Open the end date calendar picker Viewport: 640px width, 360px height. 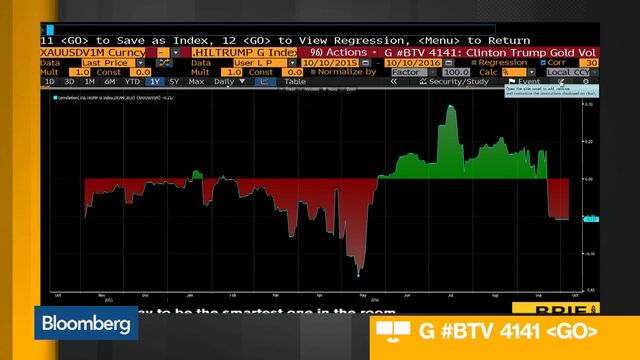(449, 63)
